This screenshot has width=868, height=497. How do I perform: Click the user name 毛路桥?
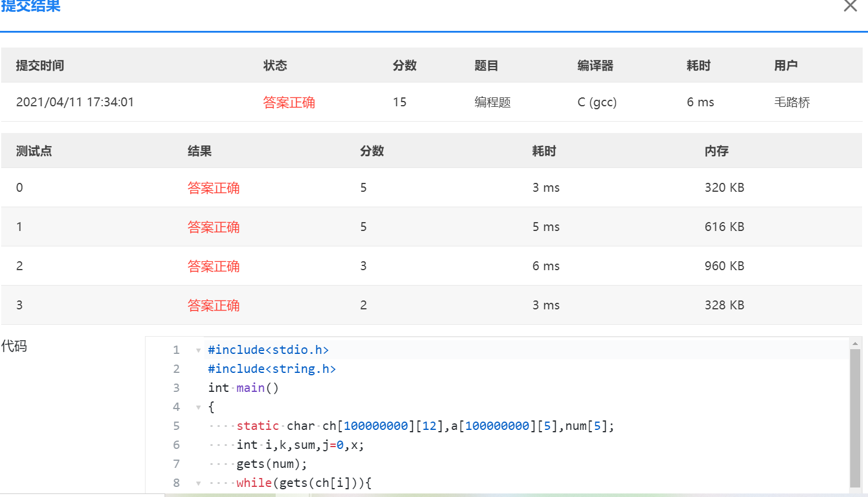(792, 102)
